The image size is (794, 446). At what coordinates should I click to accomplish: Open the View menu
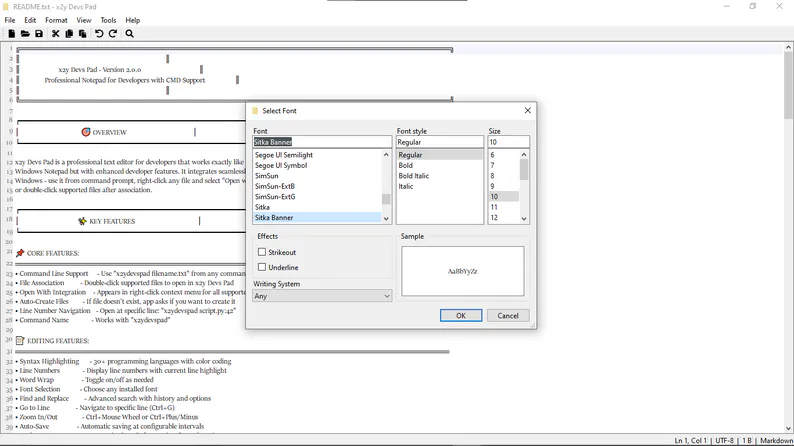(84, 20)
